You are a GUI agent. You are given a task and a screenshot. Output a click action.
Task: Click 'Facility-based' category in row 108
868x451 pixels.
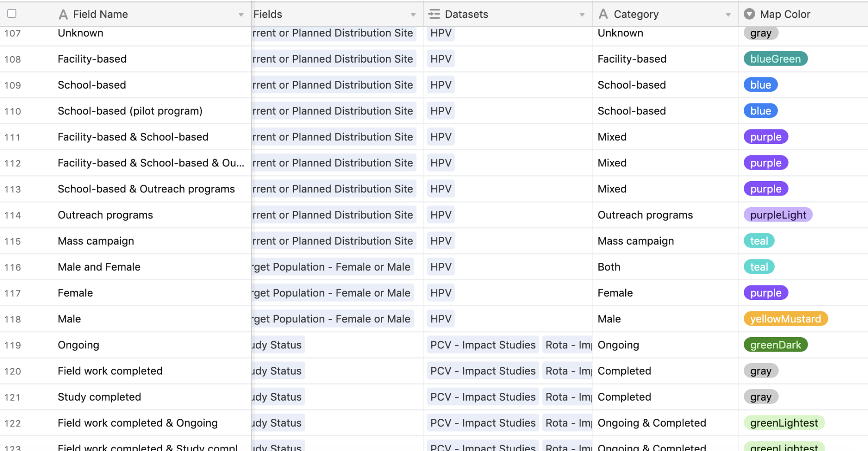tap(632, 59)
